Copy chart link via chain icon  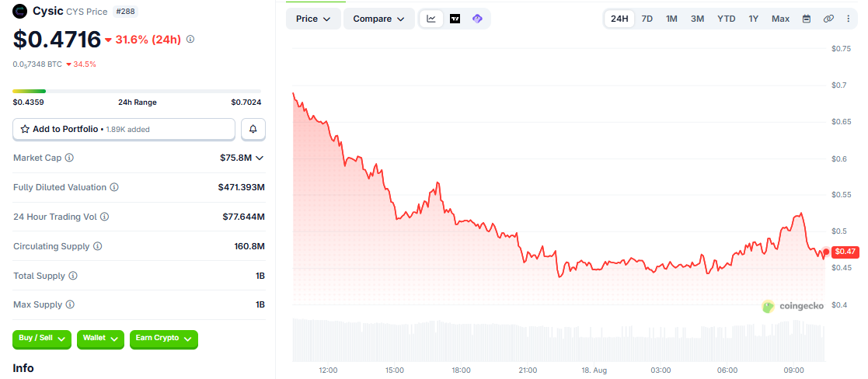(828, 19)
